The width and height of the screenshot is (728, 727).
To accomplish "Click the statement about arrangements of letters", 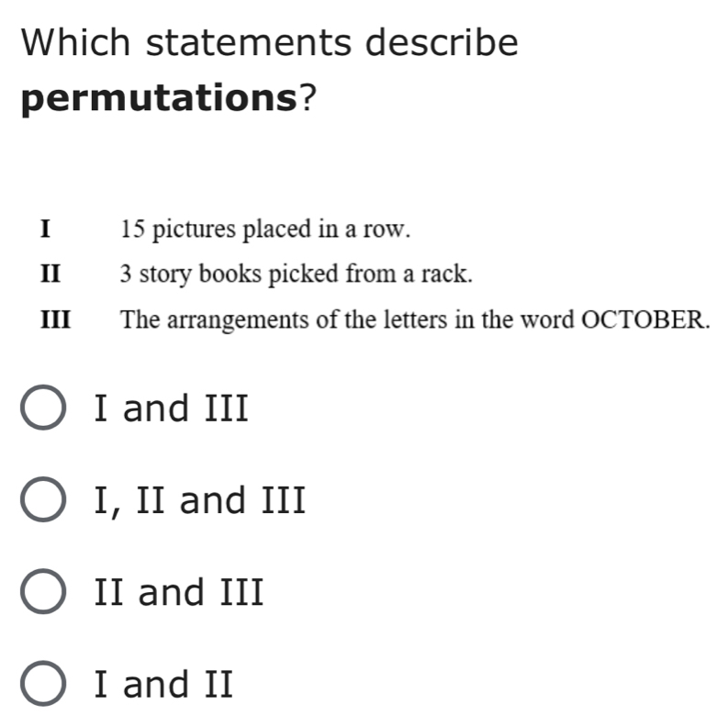I will point(415,319).
